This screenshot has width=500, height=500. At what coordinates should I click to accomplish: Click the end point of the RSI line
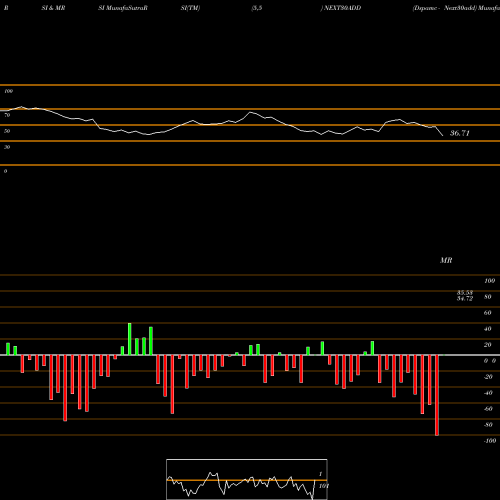(x=443, y=136)
